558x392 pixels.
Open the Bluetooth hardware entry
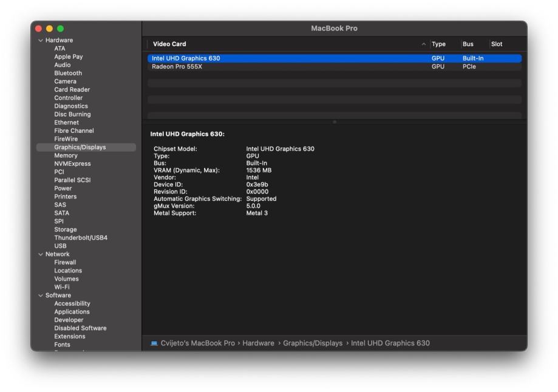coord(68,73)
